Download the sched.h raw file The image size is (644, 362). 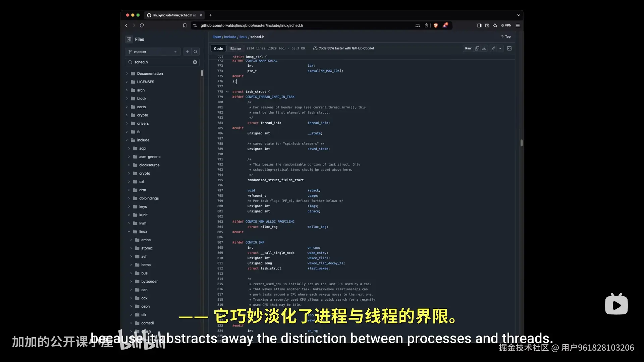[484, 48]
